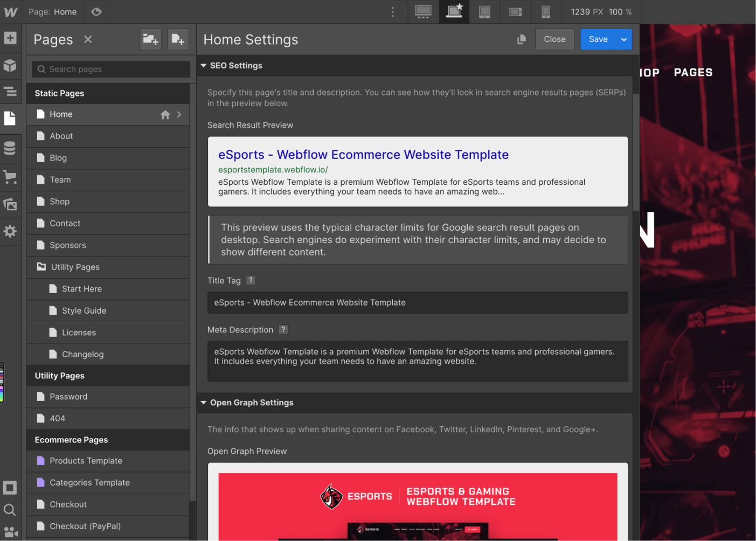Select the Password page
756x541 pixels.
tap(108, 397)
